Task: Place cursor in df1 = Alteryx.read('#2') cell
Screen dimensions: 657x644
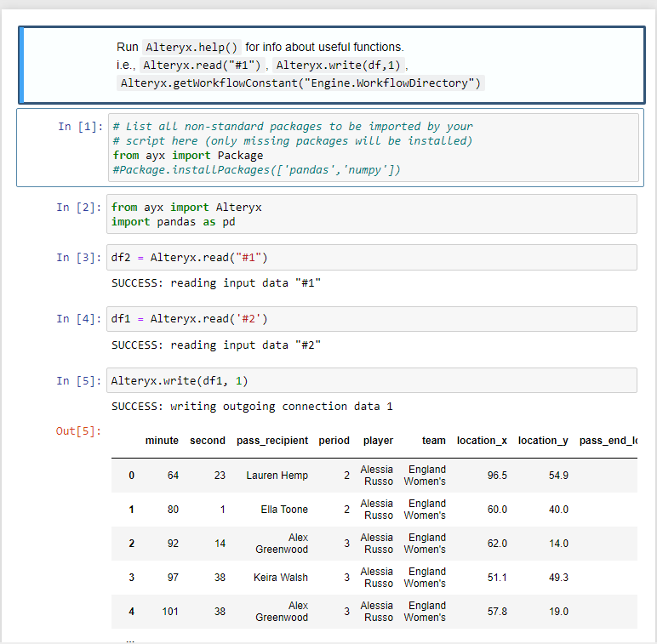Action: [x=373, y=319]
